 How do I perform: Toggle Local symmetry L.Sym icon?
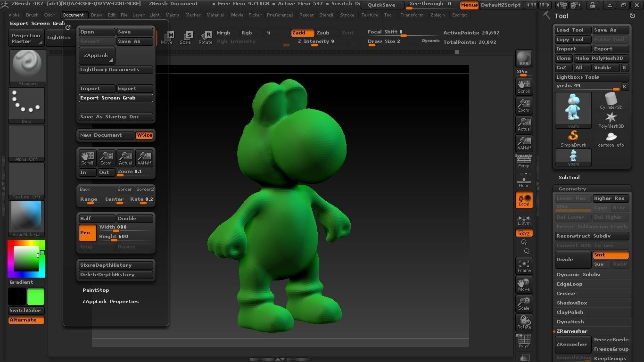click(524, 219)
